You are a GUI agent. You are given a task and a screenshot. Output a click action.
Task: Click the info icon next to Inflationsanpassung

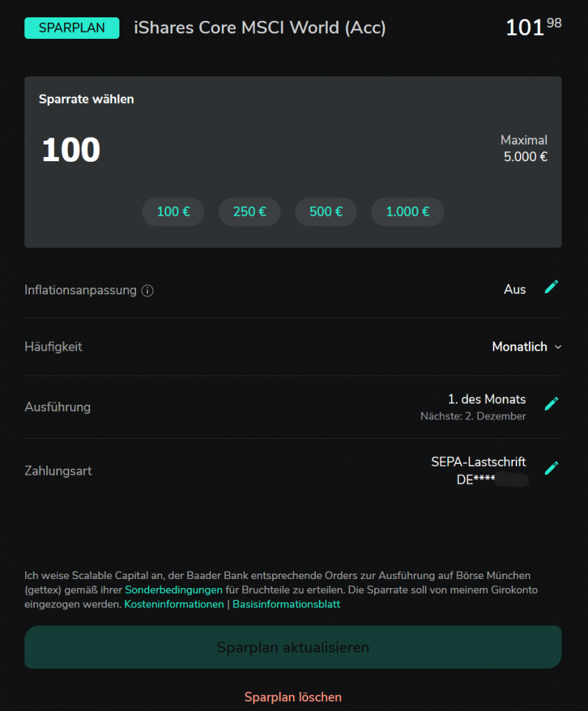pyautogui.click(x=147, y=291)
